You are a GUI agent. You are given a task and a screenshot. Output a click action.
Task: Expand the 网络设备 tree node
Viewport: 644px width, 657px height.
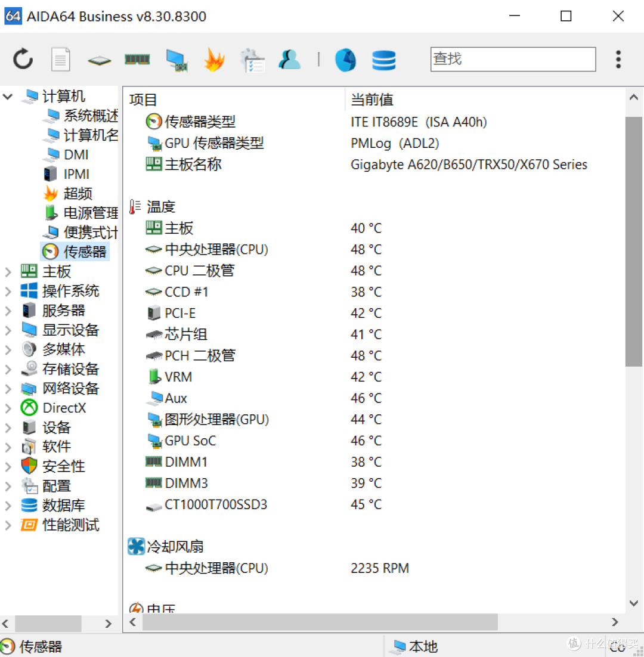8,389
